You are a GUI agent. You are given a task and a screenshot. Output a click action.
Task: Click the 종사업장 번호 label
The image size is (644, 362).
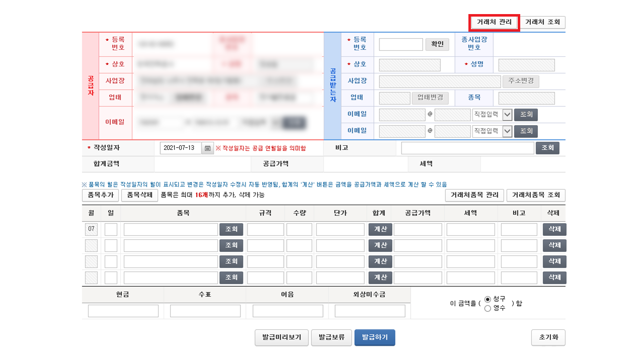474,43
